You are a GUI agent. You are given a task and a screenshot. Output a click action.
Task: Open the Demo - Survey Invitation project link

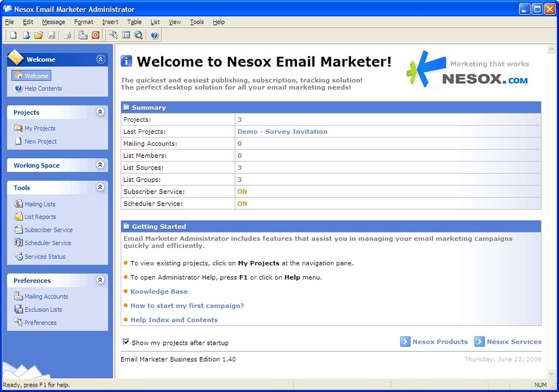coord(282,132)
